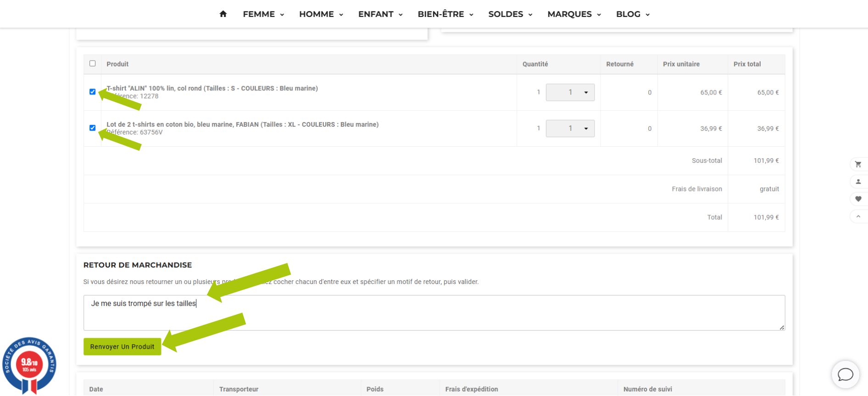Open the cart icon in side panel

point(858,164)
